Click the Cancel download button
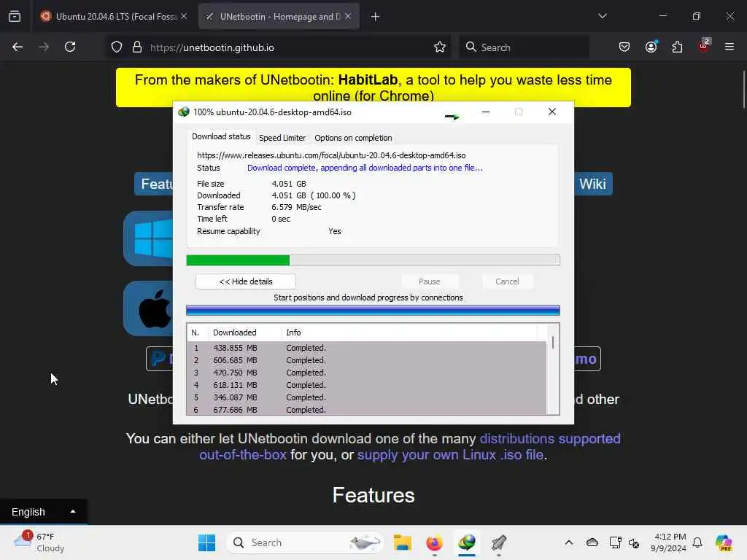747x560 pixels. coord(507,281)
